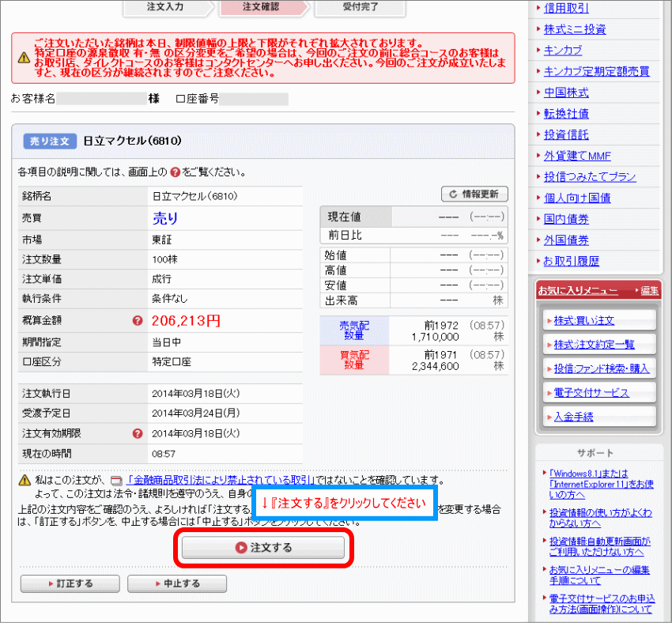Click the 売り注文 badge label
Image resolution: width=672 pixels, height=623 pixels.
(50, 142)
